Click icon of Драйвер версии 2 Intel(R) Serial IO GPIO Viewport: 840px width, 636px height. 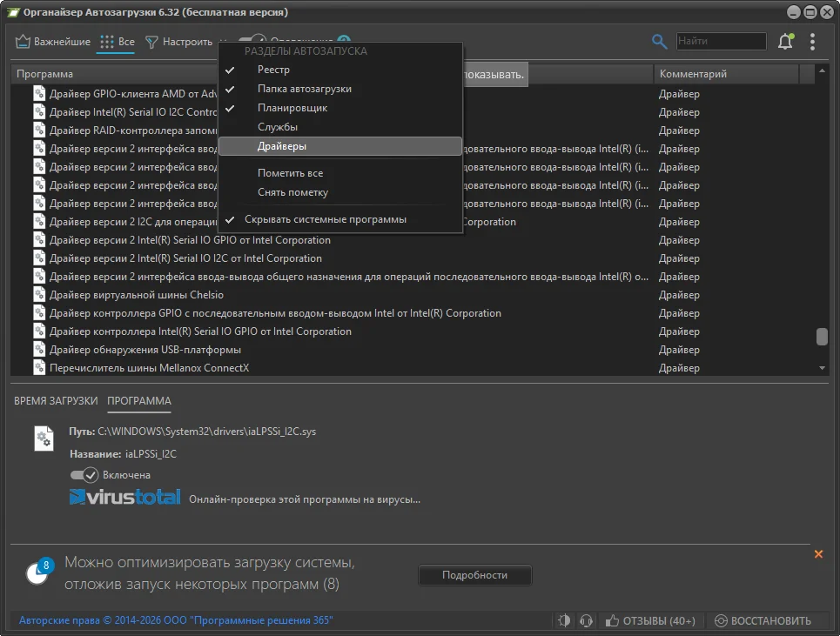click(x=39, y=240)
